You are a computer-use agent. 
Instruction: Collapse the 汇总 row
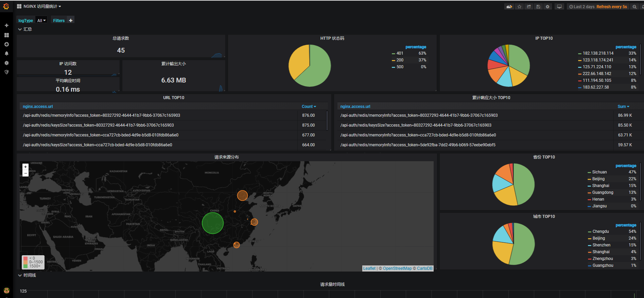tap(25, 29)
